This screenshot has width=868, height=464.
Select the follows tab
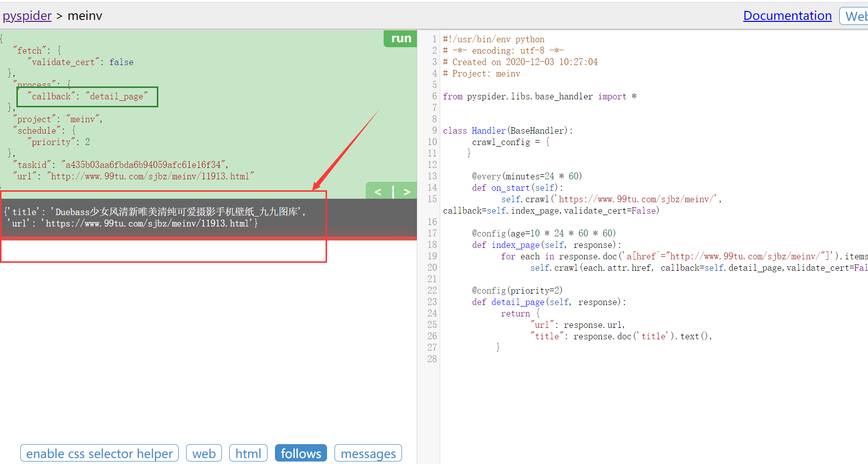click(x=301, y=453)
